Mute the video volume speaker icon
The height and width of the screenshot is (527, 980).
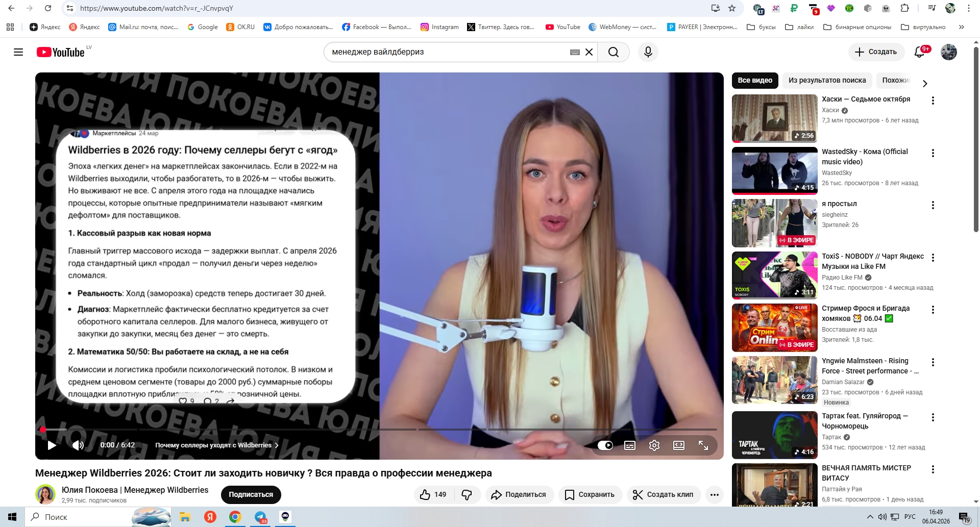tap(78, 445)
